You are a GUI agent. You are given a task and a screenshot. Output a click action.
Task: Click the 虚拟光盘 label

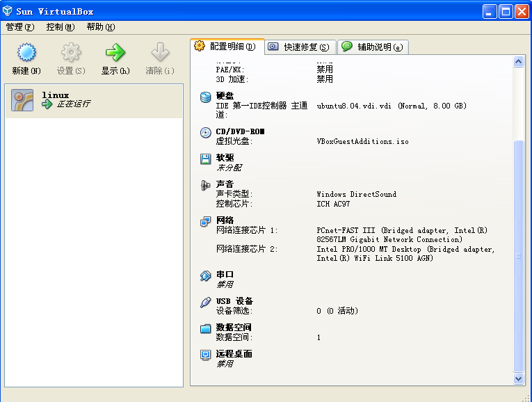tap(234, 141)
